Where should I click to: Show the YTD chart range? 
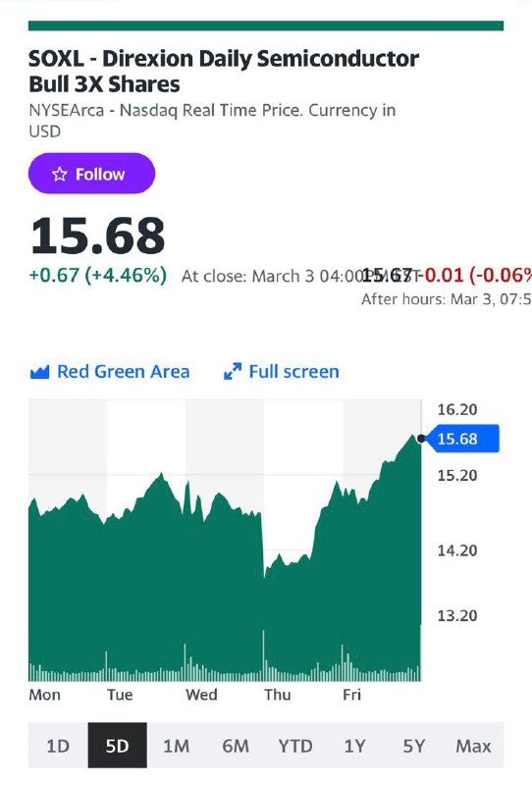point(295,746)
